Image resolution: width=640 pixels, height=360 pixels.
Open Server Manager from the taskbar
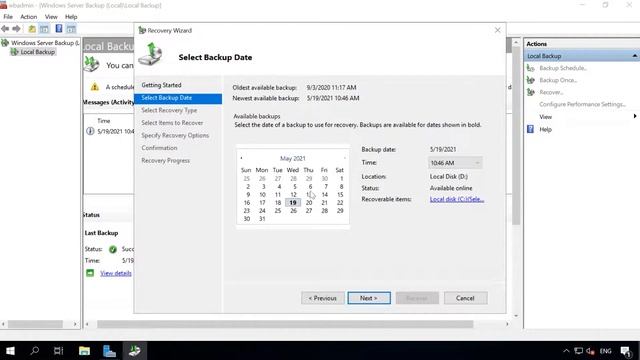109,351
